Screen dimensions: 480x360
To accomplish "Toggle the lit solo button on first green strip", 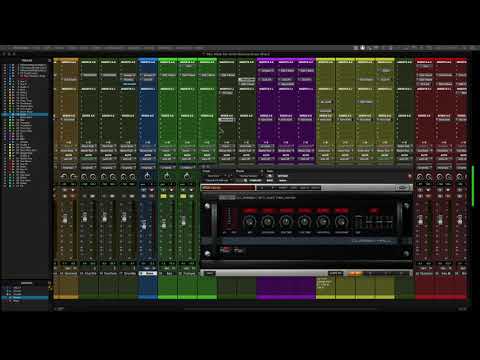I will point(163,196).
